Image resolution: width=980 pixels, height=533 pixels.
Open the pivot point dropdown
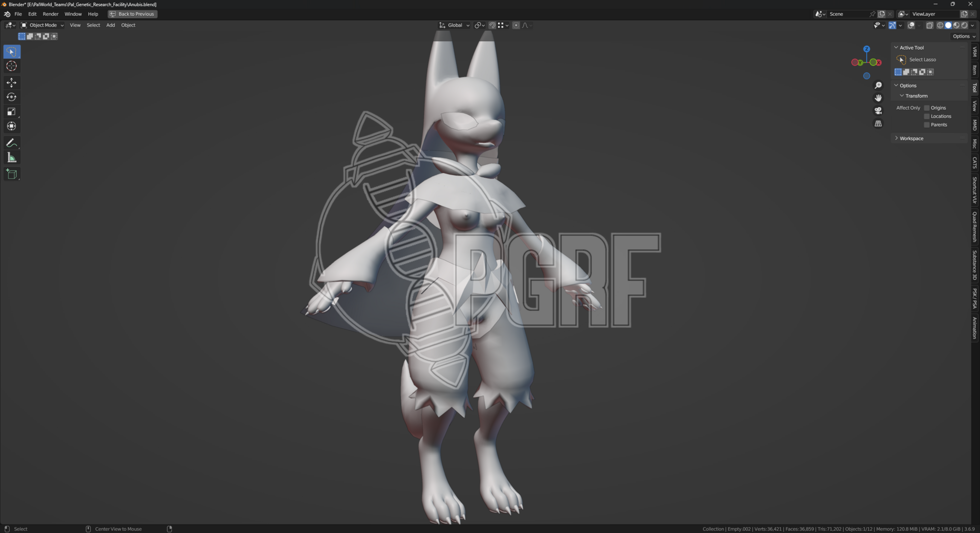coord(479,25)
